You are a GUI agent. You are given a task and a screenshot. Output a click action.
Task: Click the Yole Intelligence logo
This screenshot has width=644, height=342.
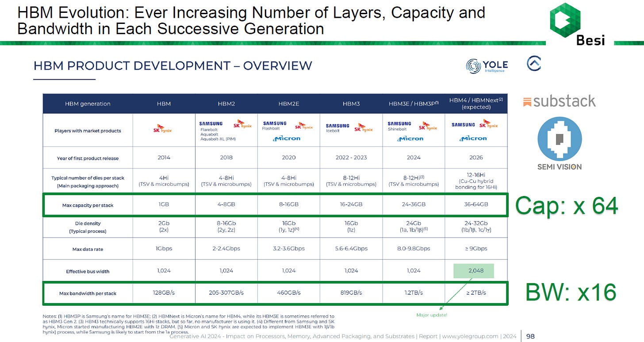487,66
